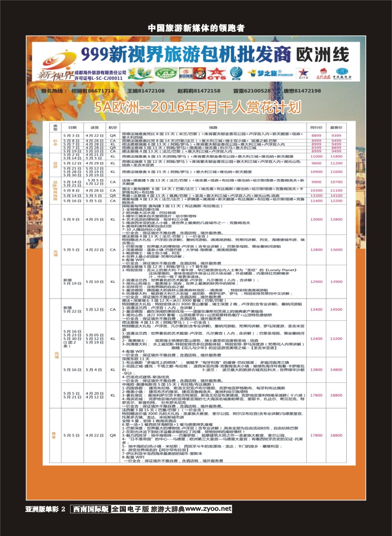Screen dimensions: 392x536
Task: Click the green oval partner logo
Action: pyautogui.click(x=166, y=73)
